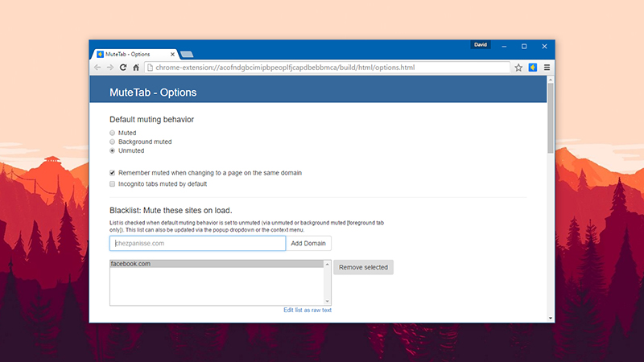
Task: Maximize the Chrome window
Action: 524,47
